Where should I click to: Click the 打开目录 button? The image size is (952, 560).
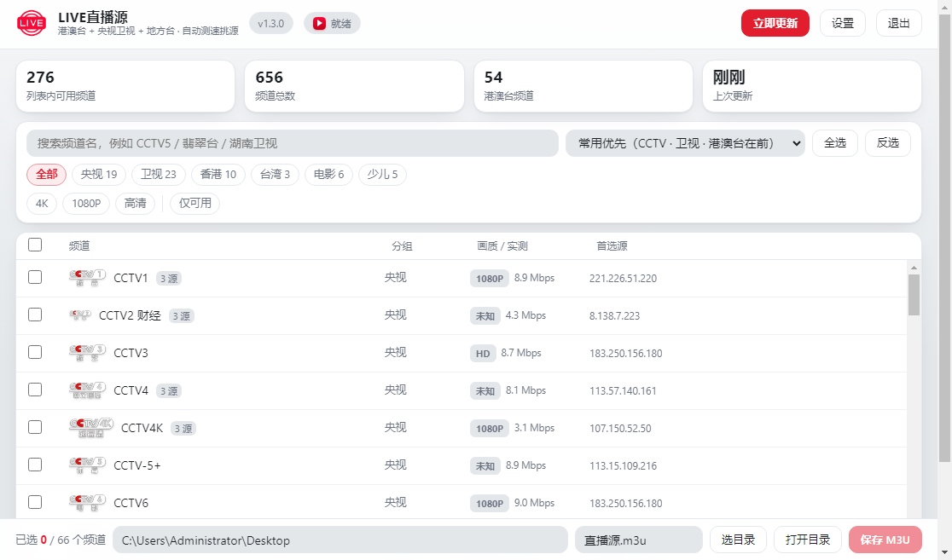pyautogui.click(x=808, y=540)
